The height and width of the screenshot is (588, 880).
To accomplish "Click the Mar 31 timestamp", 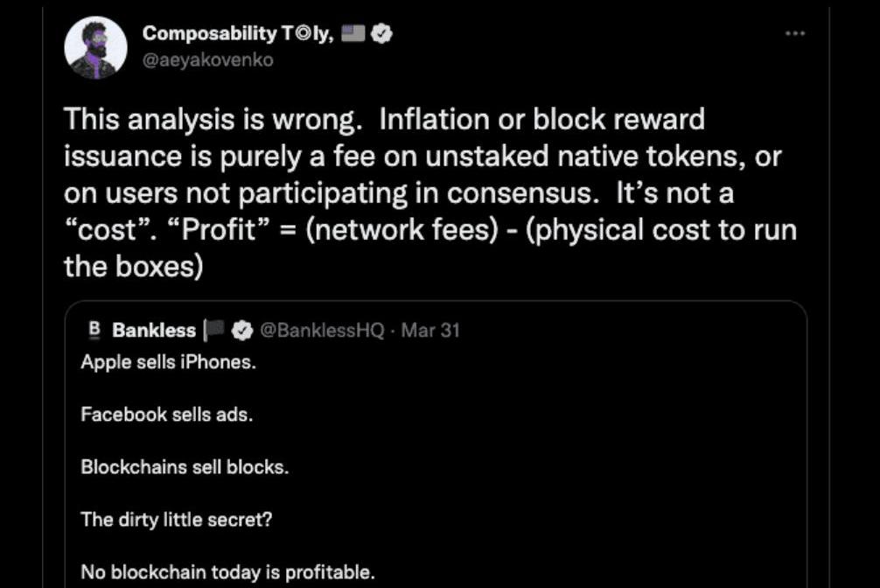I will [430, 331].
